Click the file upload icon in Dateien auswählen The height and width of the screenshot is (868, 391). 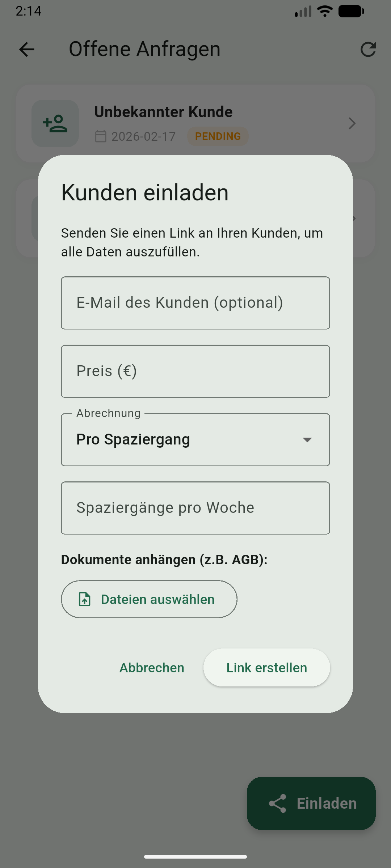pyautogui.click(x=84, y=599)
